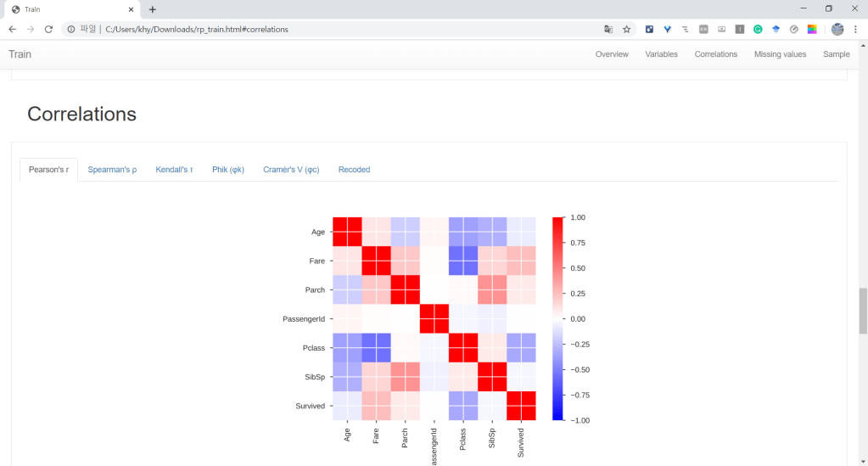
Task: Open the translate page icon
Action: (608, 29)
